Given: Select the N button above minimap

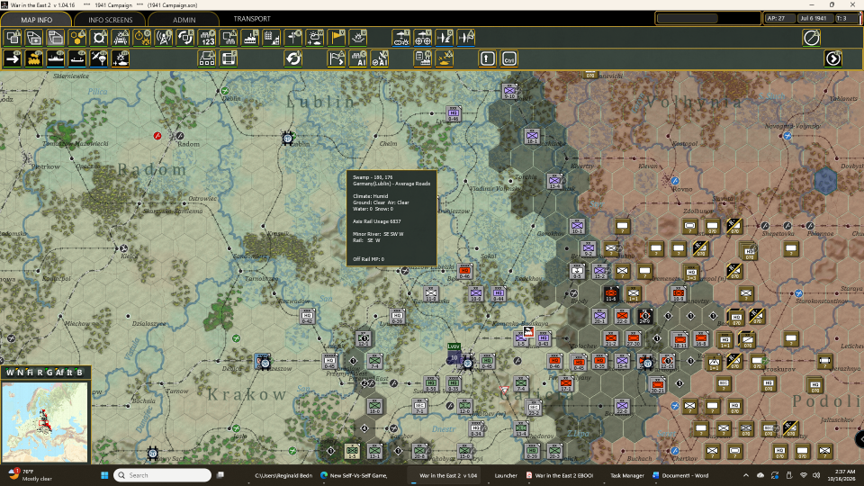Looking at the screenshot, I should pos(20,372).
